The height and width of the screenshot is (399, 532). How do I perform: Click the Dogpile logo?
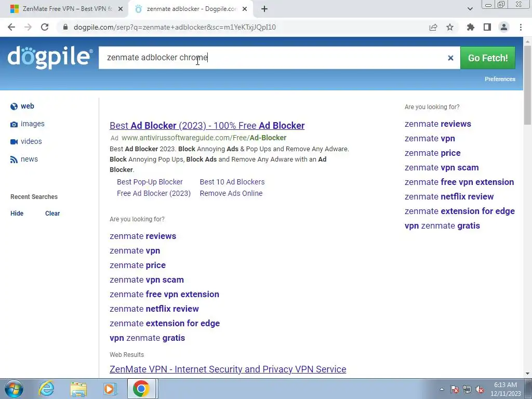(x=50, y=58)
